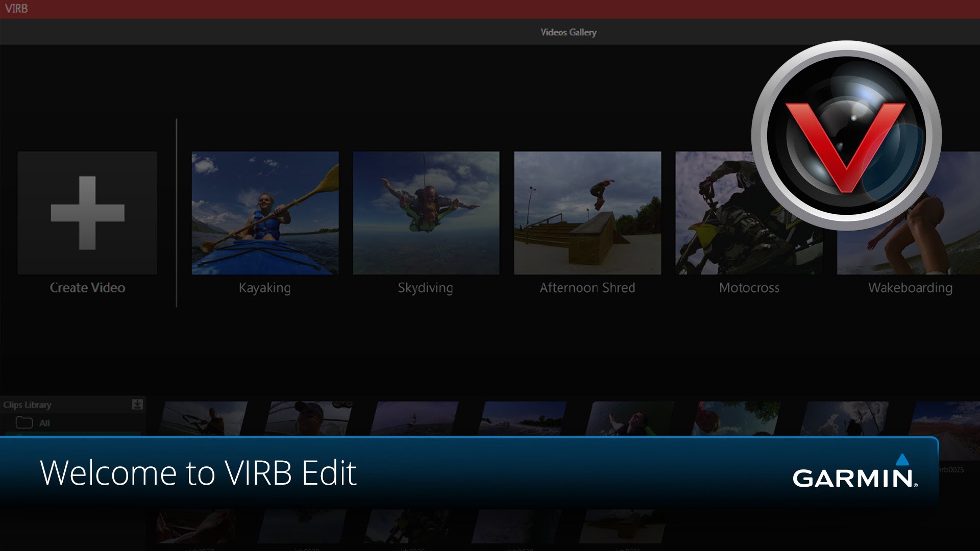Click the Videos Gallery header title

[x=568, y=32]
